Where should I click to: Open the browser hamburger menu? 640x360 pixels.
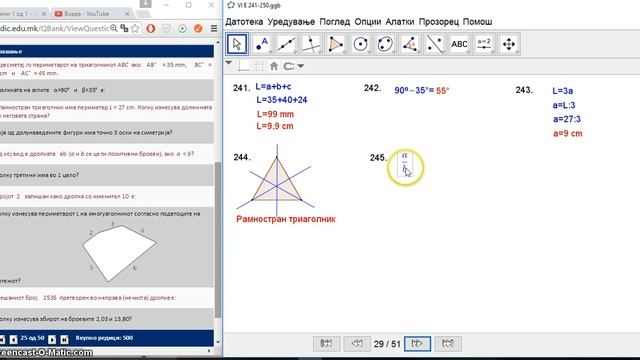click(x=214, y=29)
